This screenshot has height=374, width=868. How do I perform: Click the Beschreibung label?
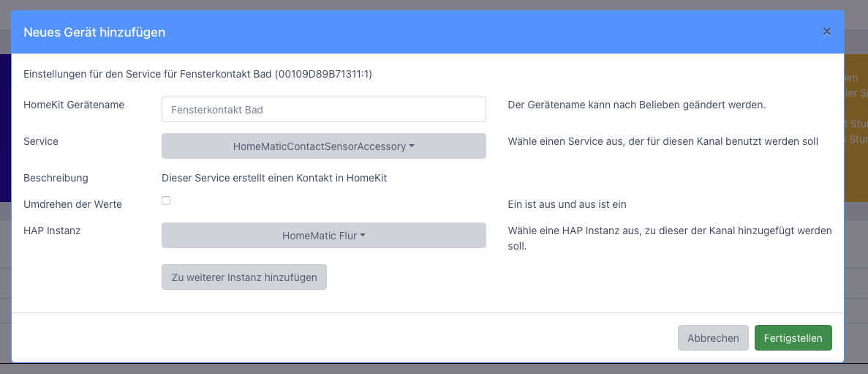[56, 178]
